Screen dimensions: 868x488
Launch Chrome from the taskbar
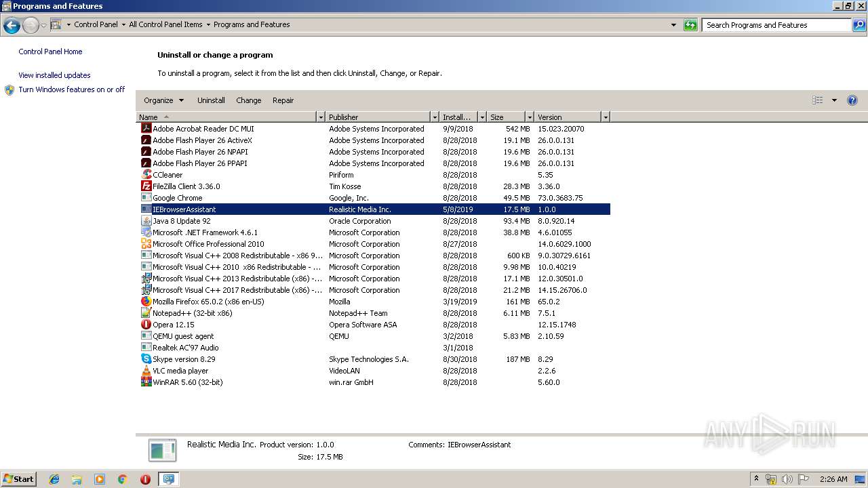123,479
